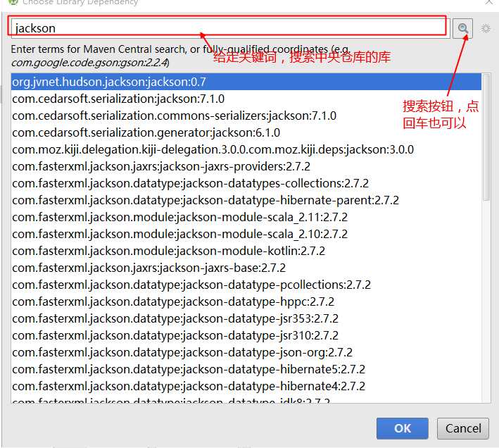This screenshot has height=448, width=499.
Task: Select jackson-datatypes-collections:2.7.2 entry
Action: (246, 183)
